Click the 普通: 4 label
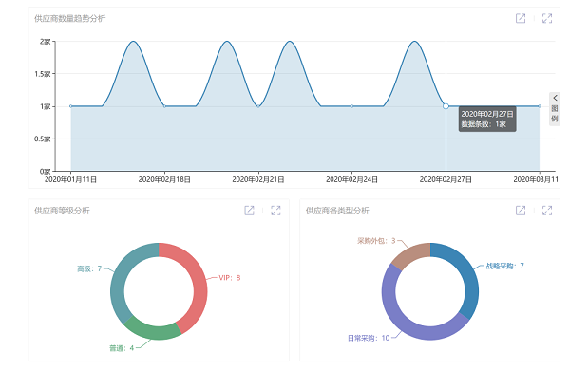Viewport: 588px width, 370px height. pyautogui.click(x=122, y=348)
